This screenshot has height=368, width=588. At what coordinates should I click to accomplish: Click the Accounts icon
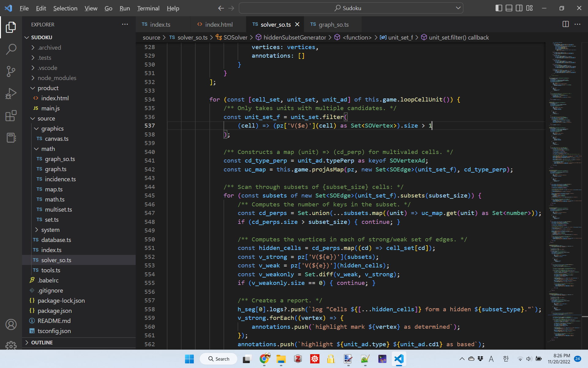[11, 324]
